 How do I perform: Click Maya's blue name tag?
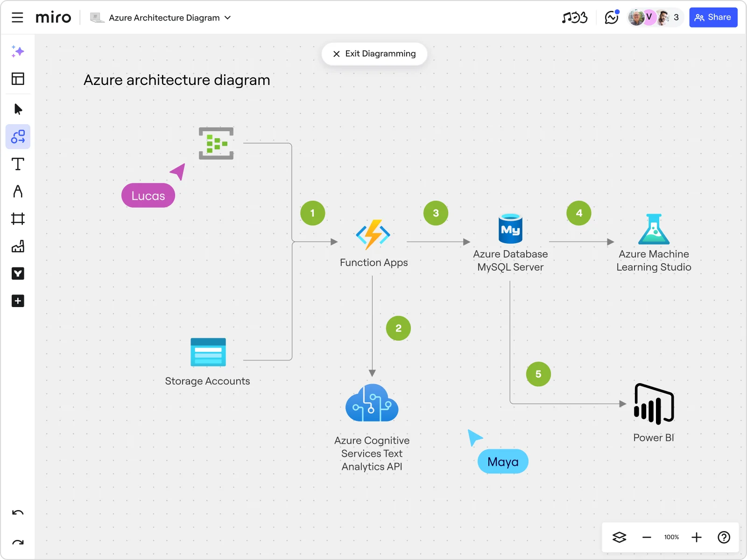(x=503, y=462)
